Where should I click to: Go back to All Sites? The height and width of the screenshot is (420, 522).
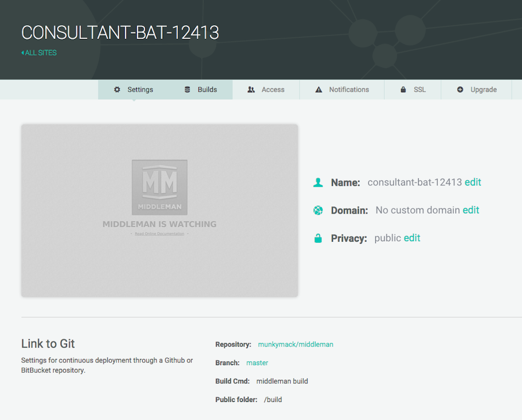(x=39, y=53)
